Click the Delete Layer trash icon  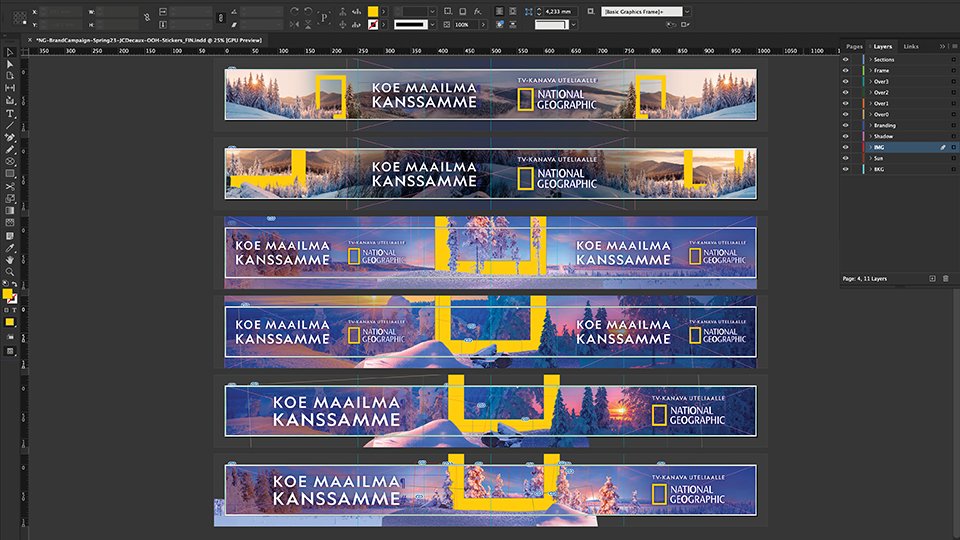pos(946,279)
